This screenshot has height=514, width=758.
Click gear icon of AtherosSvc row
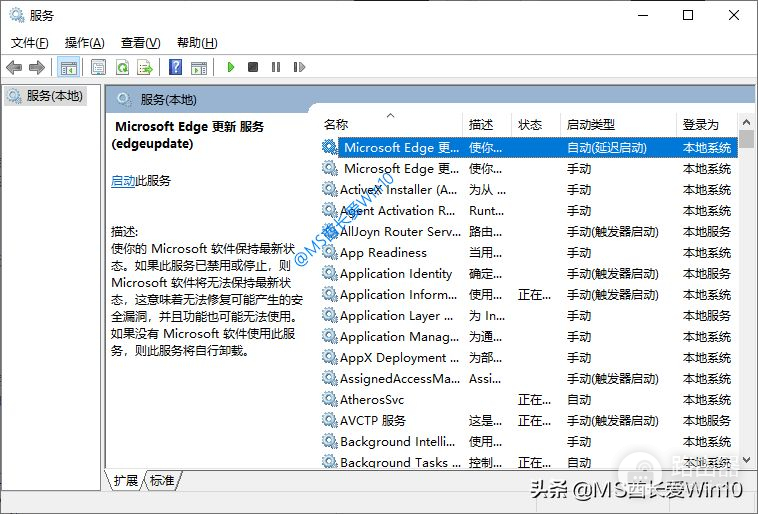(330, 399)
